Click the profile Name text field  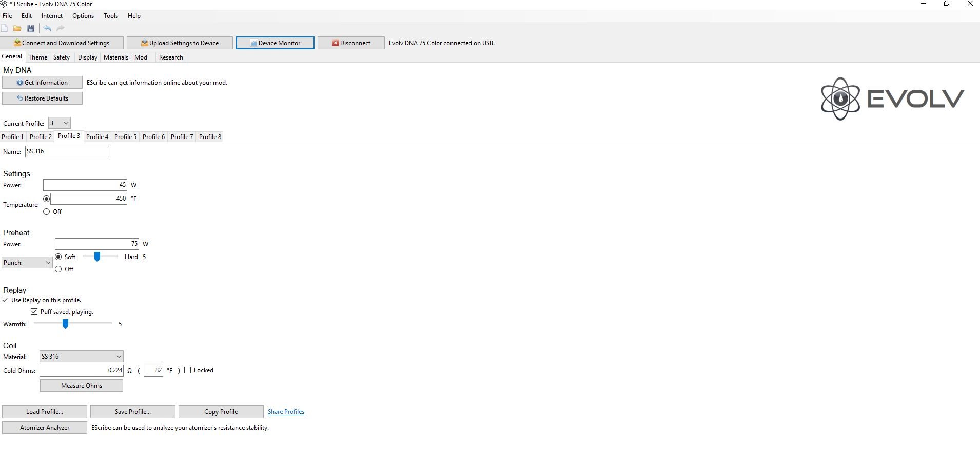[x=67, y=152]
